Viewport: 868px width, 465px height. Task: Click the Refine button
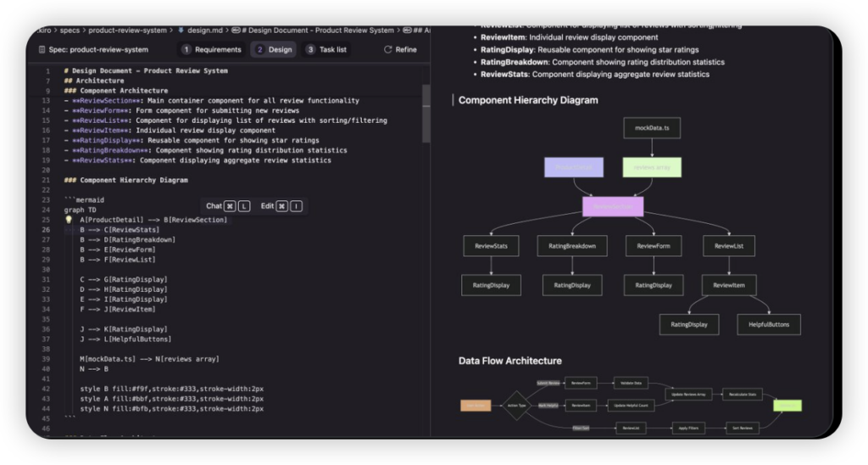pyautogui.click(x=400, y=50)
